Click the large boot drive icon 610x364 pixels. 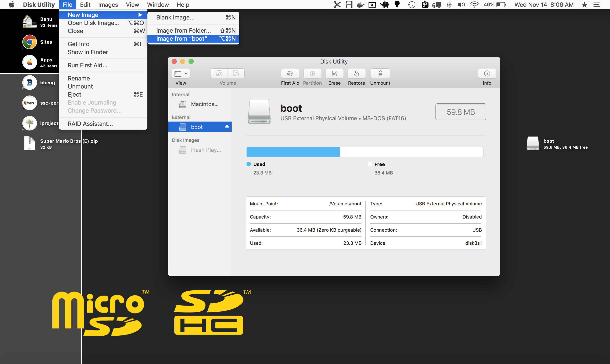tap(259, 112)
